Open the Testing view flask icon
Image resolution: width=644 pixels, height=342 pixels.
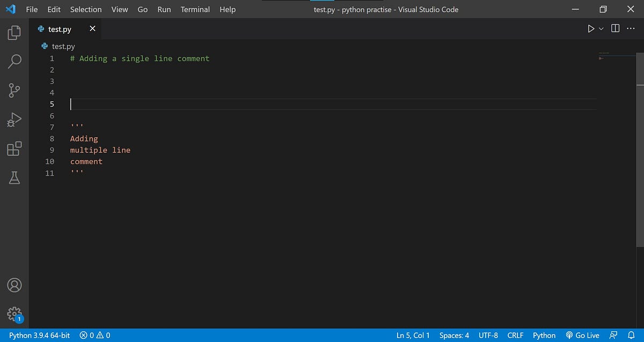click(14, 177)
